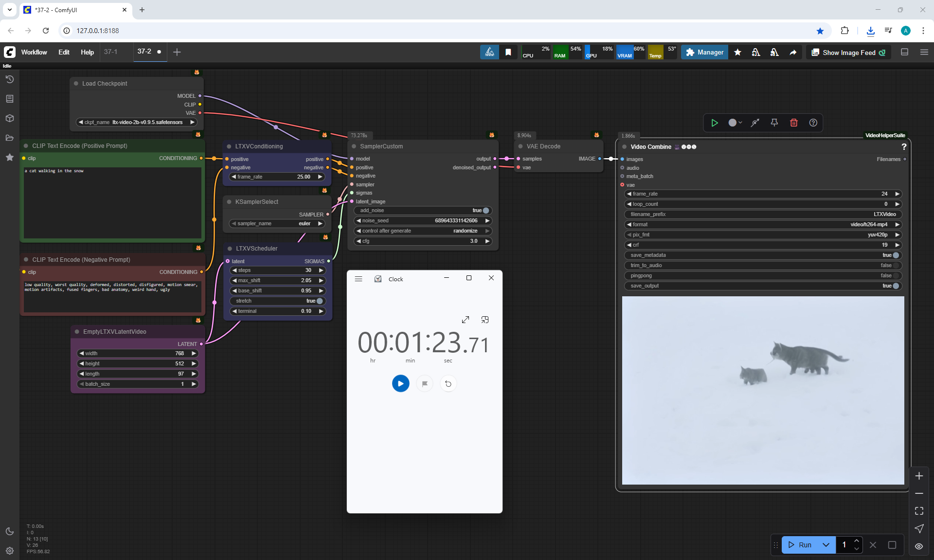The width and height of the screenshot is (934, 560).
Task: Click Show Image Feed button
Action: point(848,53)
